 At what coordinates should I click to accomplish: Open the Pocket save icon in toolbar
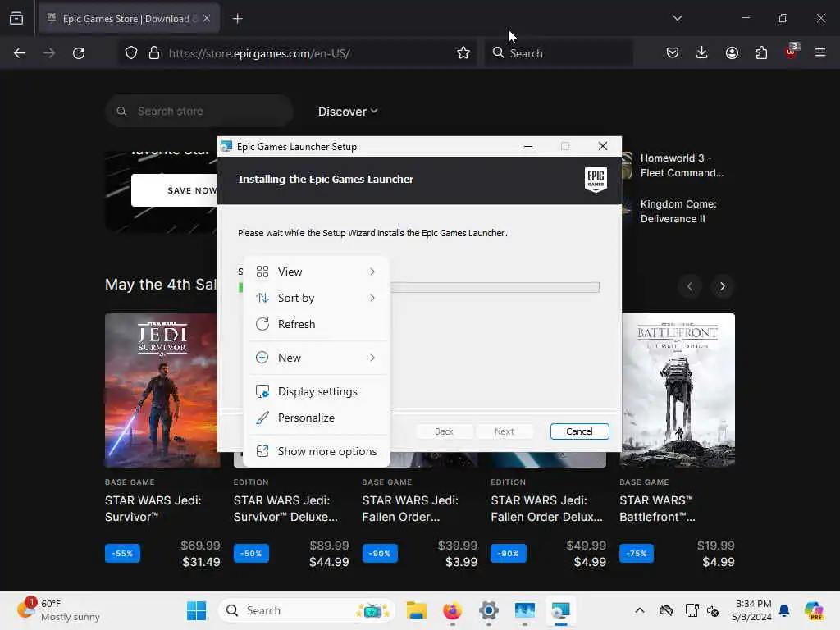click(673, 52)
